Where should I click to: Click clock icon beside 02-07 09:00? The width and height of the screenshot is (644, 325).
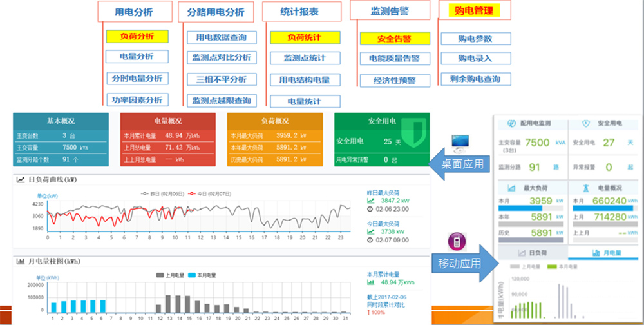(x=371, y=241)
